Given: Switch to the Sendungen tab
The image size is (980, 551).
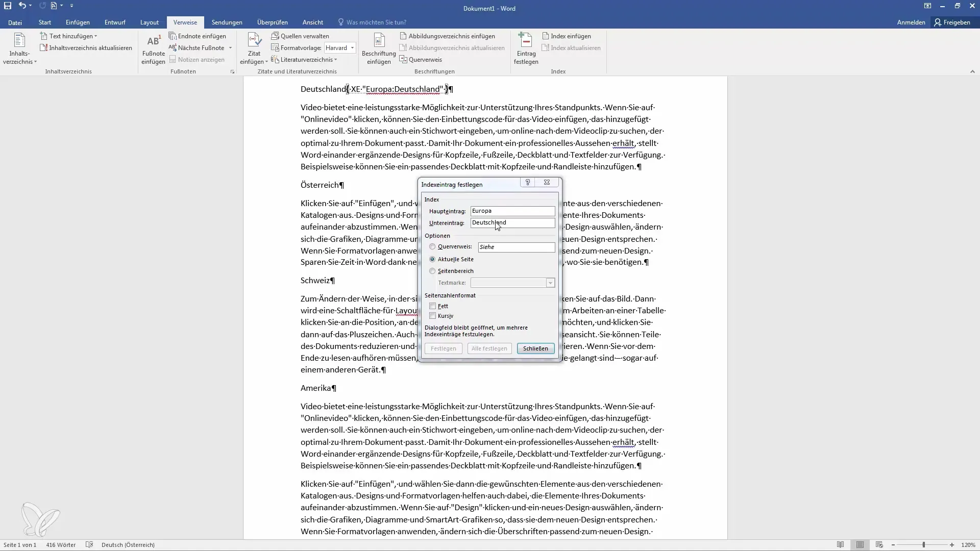Looking at the screenshot, I should coord(227,22).
